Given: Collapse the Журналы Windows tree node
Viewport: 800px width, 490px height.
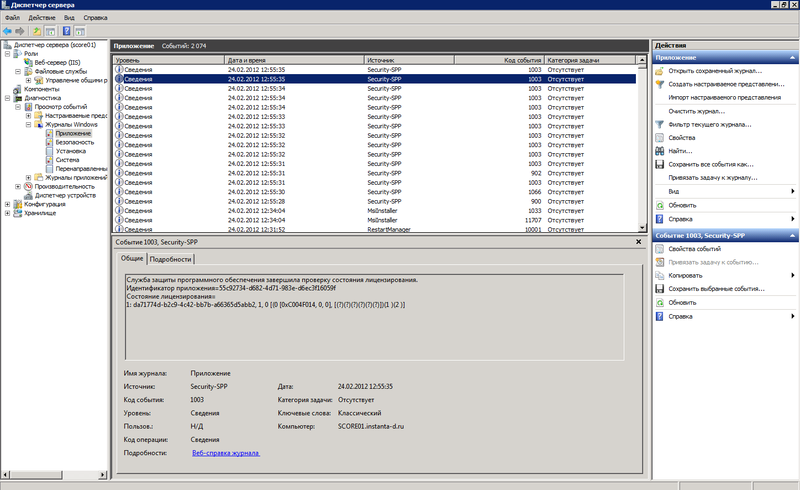Looking at the screenshot, I should tap(29, 125).
